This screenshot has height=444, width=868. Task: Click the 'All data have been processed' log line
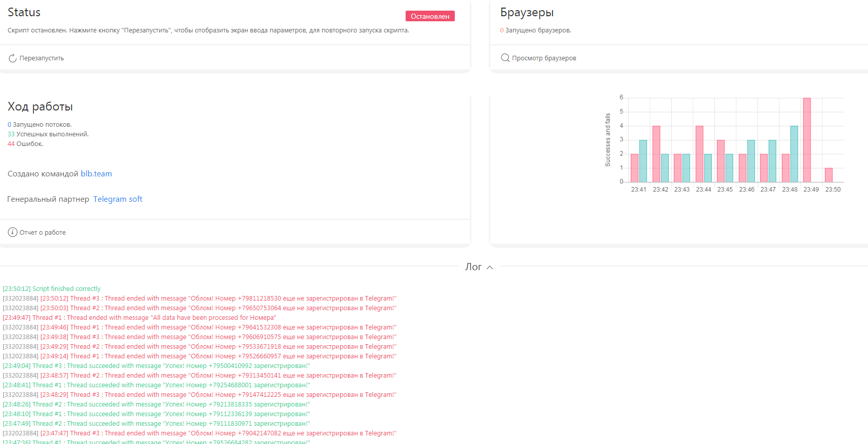click(x=139, y=318)
